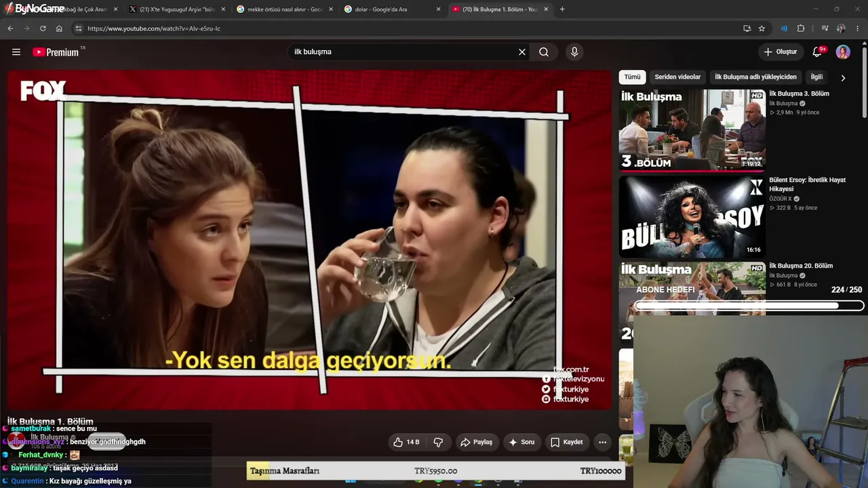Image resolution: width=868 pixels, height=488 pixels.
Task: Clear the 'ilk buluşma' search text
Action: [x=522, y=52]
